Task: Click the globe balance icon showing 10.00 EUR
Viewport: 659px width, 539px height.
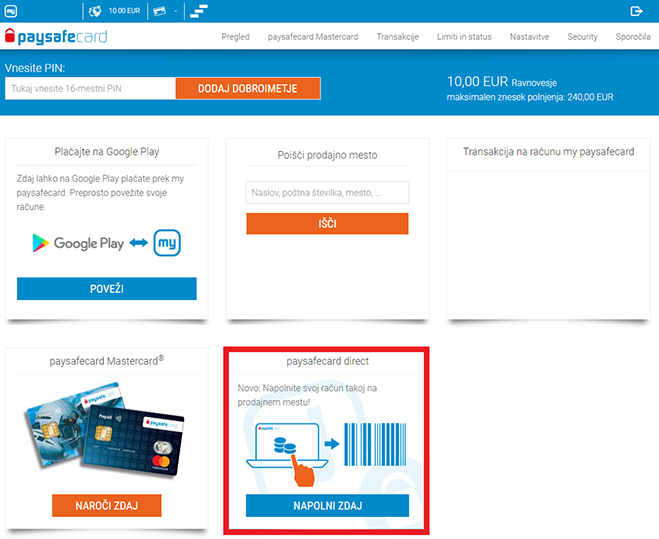Action: [x=95, y=11]
